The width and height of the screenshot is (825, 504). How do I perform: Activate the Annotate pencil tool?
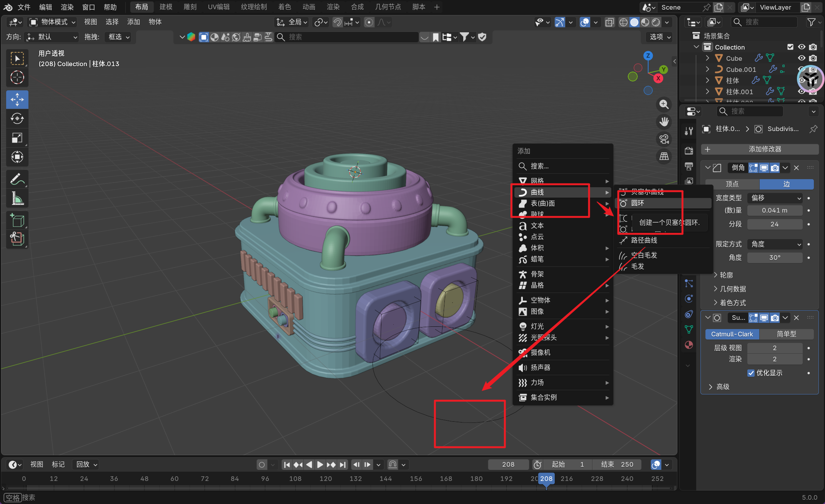click(17, 179)
